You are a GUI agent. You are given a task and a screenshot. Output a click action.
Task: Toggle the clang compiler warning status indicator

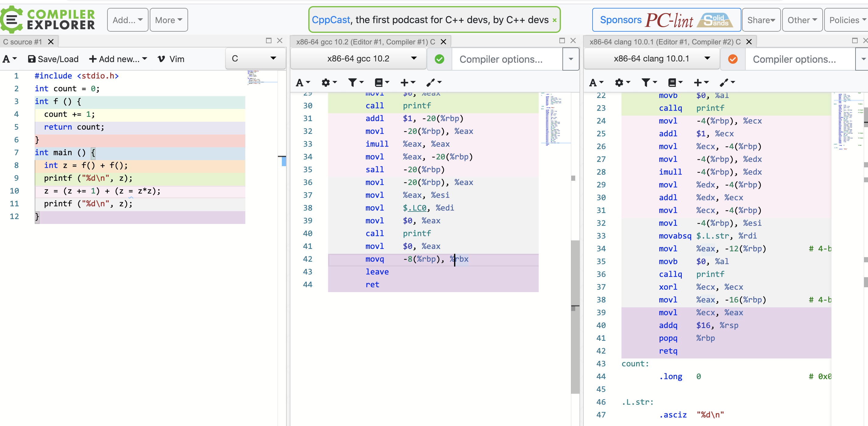coord(732,59)
